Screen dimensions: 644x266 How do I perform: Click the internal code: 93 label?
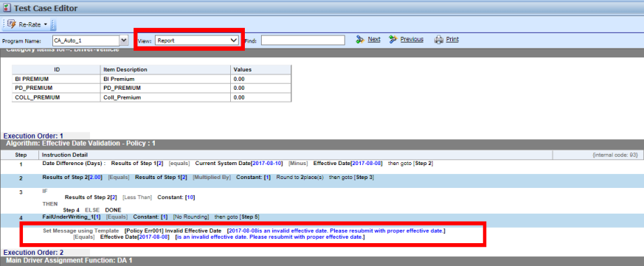coord(615,155)
